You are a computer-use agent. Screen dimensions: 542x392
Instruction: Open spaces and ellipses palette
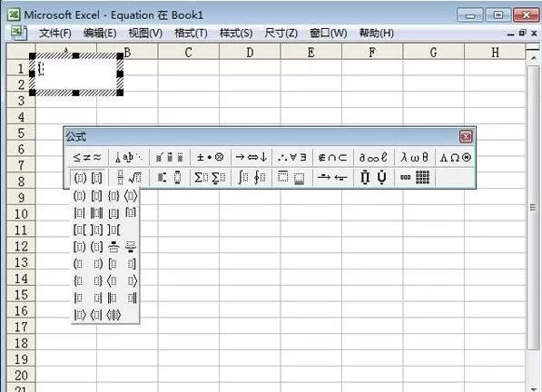tap(129, 158)
